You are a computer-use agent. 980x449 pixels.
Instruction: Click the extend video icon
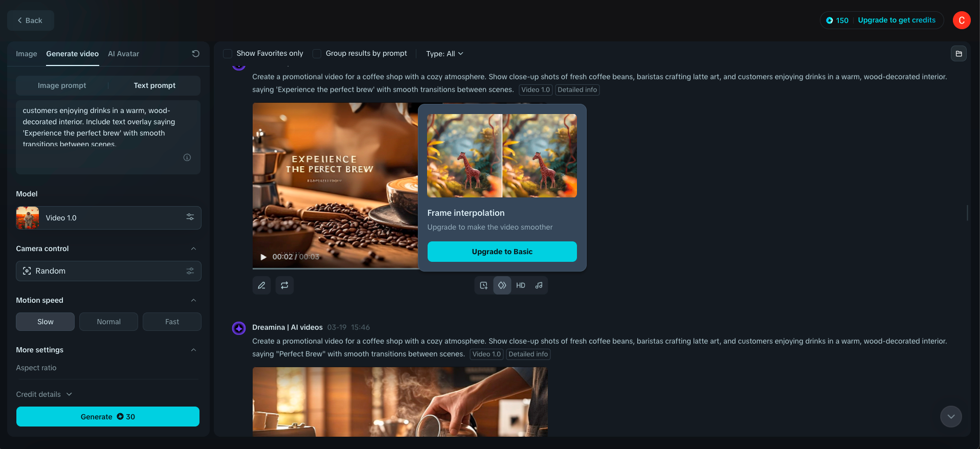point(483,285)
